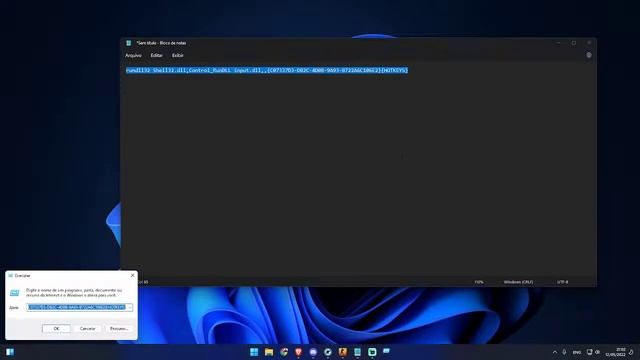This screenshot has width=640, height=360.
Task: Click the microphone icon in system tray
Action: [564, 352]
